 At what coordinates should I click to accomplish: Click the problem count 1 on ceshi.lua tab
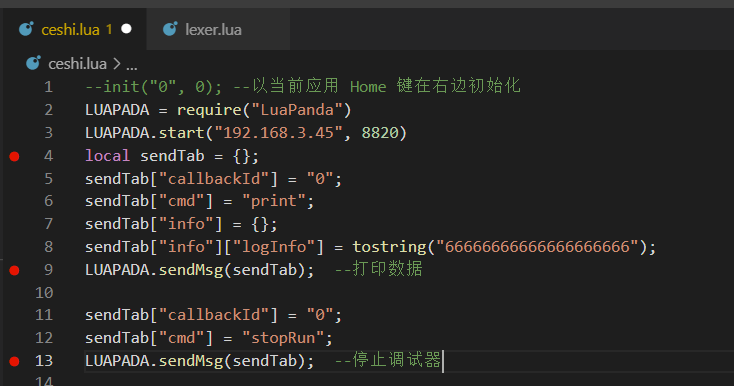click(109, 29)
